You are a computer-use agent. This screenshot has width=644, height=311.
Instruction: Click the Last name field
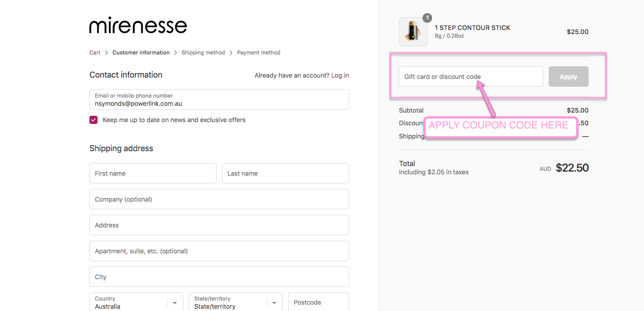point(285,173)
